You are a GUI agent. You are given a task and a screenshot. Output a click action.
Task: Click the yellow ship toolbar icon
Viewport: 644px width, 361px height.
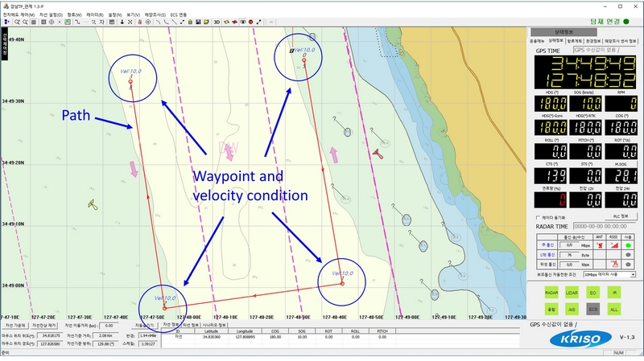click(226, 23)
